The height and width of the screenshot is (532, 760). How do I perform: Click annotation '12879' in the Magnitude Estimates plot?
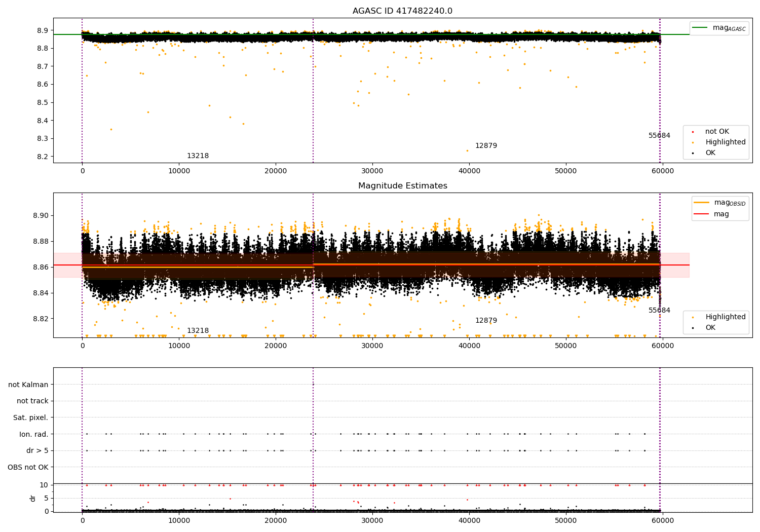pyautogui.click(x=486, y=321)
